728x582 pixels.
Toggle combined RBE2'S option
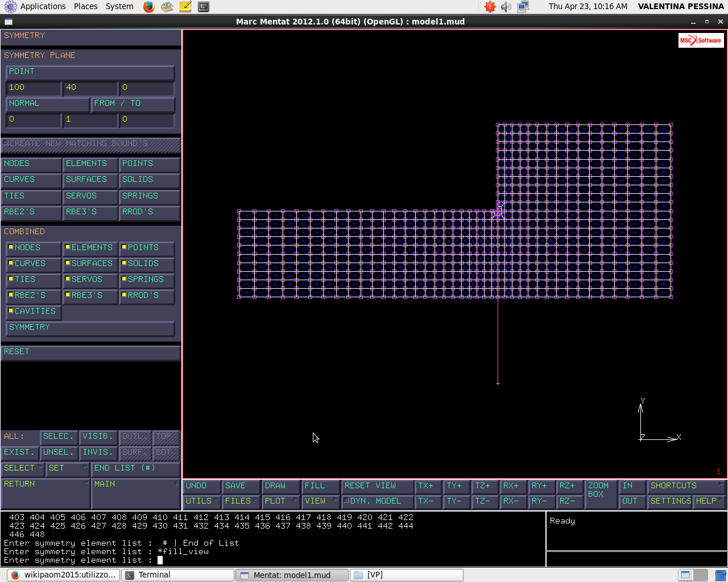(x=34, y=296)
